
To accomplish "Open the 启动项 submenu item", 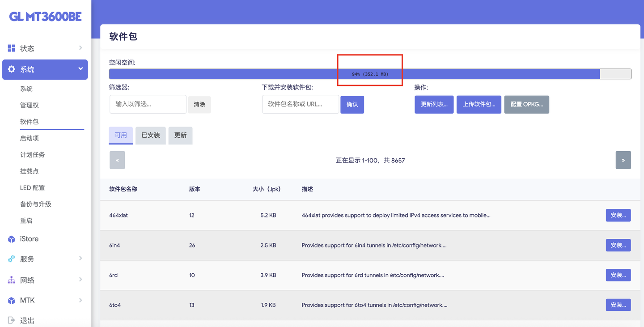I will [30, 138].
